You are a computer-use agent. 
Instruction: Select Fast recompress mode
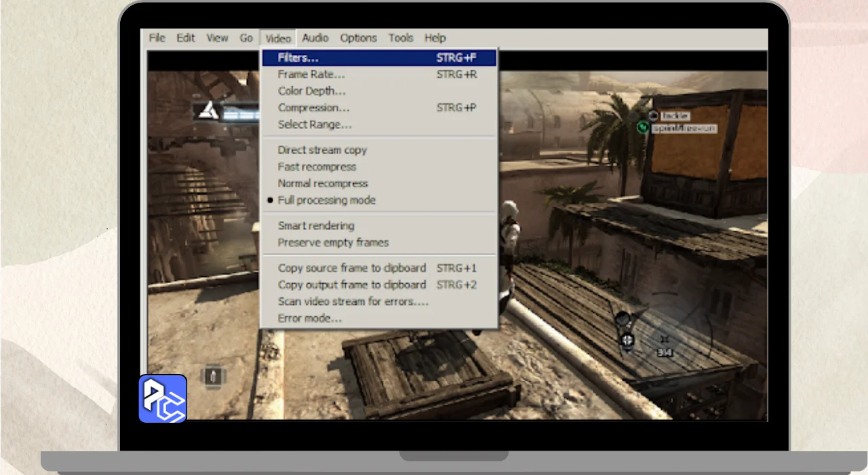pos(316,167)
